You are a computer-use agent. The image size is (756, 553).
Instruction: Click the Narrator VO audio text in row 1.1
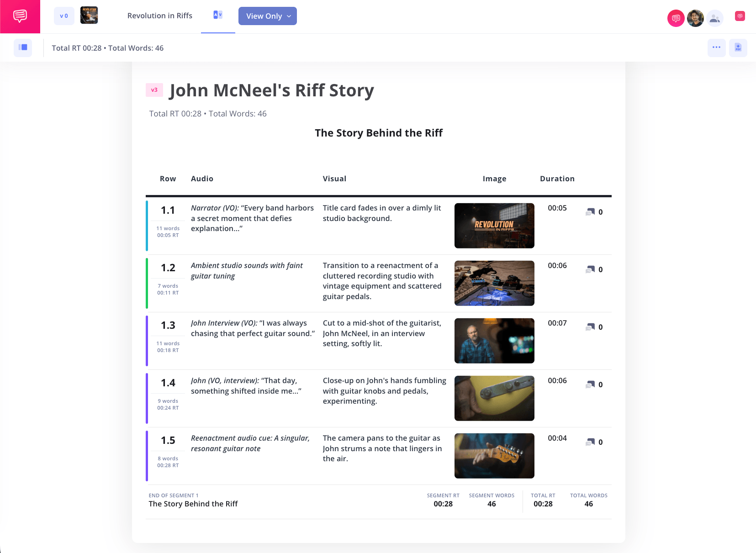(x=253, y=218)
